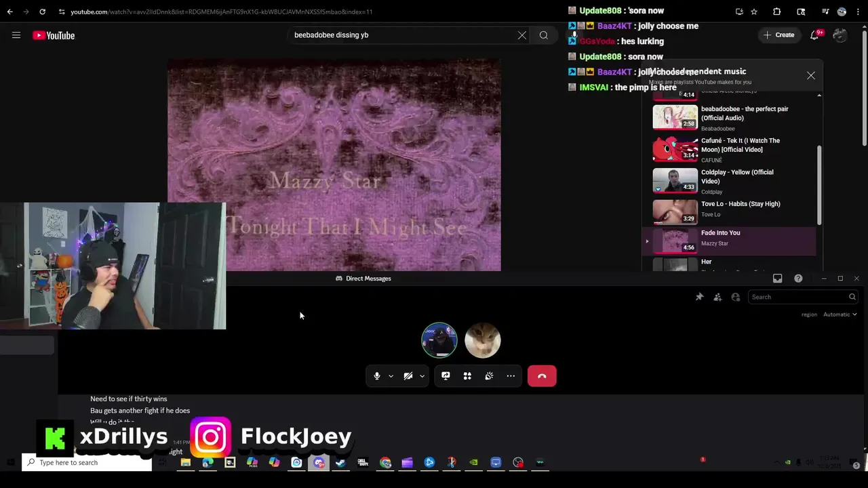Click the playlist panel scrollbar

click(x=819, y=184)
